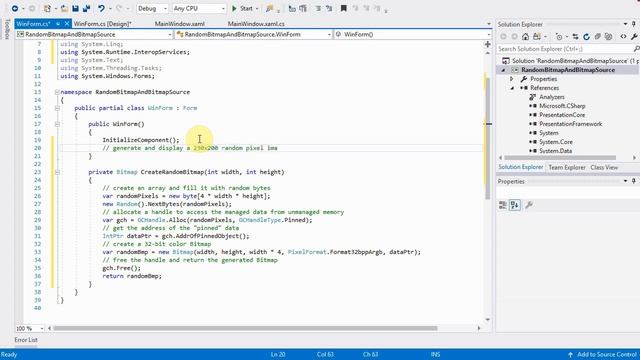Image resolution: width=640 pixels, height=360 pixels.
Task: Switch to the Team Explorer tab
Action: pos(567,167)
